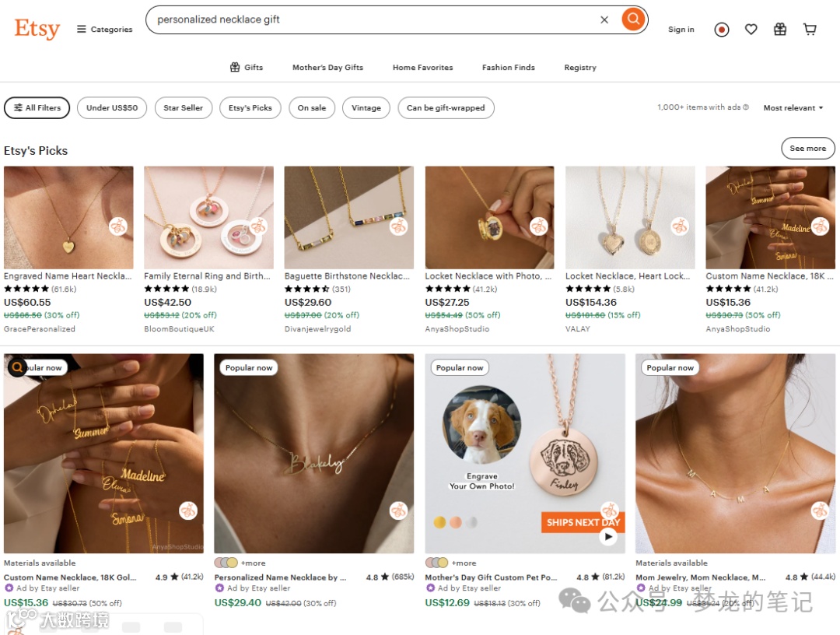
Task: Select gold color swatch on pet necklace
Action: point(439,522)
